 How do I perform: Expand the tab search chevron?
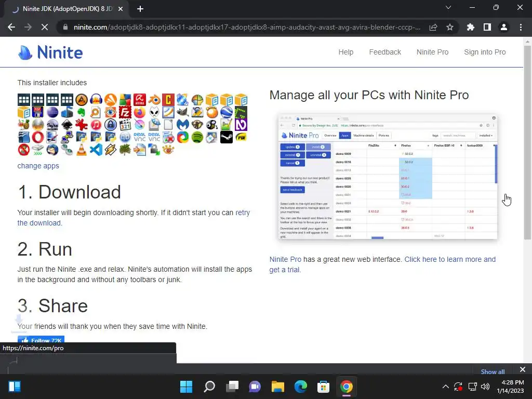tap(448, 7)
